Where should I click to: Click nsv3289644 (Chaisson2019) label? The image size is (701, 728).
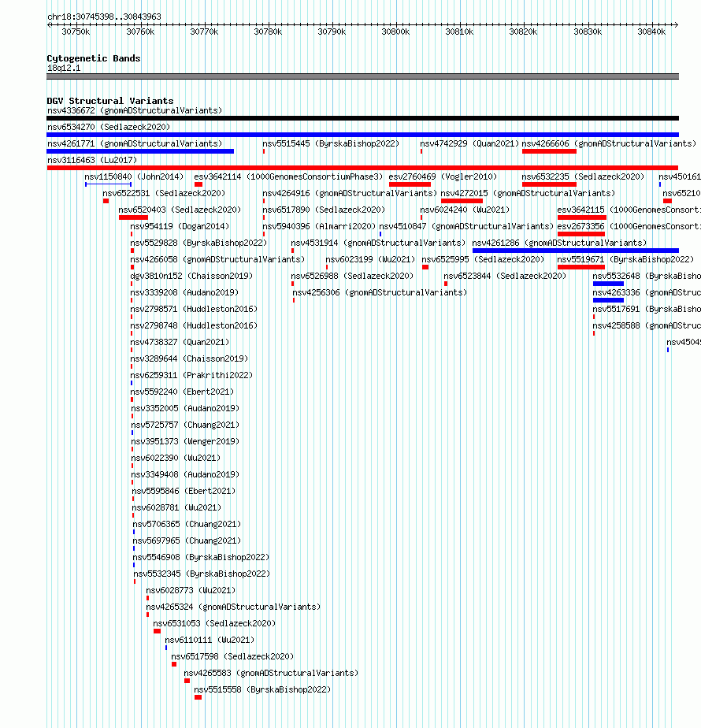coord(189,359)
